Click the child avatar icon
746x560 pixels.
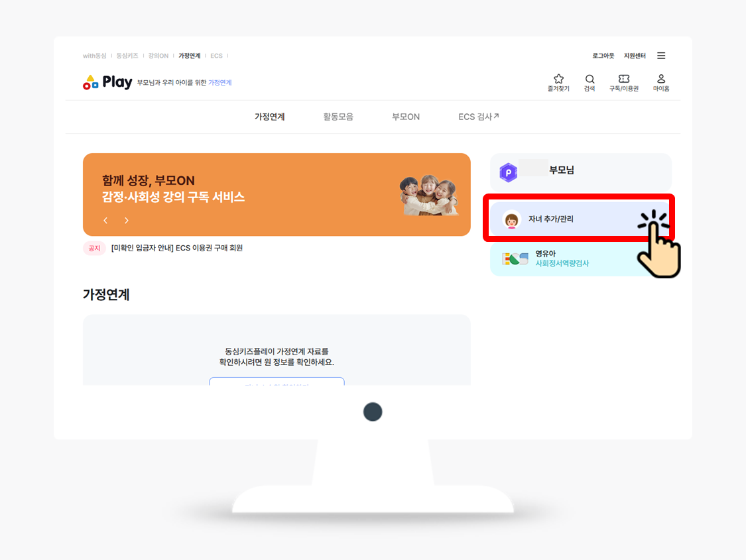(511, 220)
